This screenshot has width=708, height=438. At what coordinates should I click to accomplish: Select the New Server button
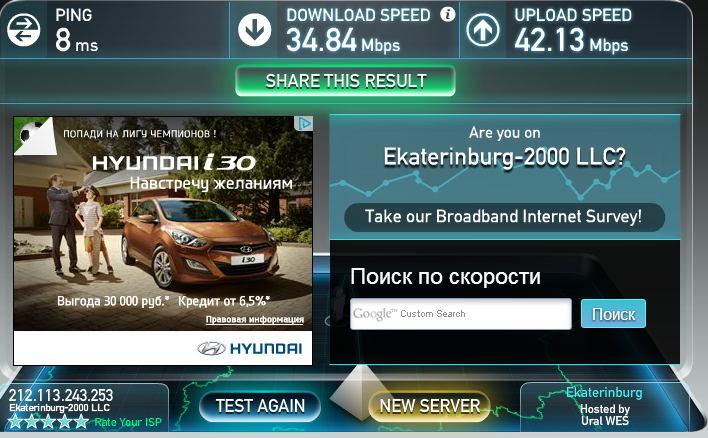tap(429, 406)
